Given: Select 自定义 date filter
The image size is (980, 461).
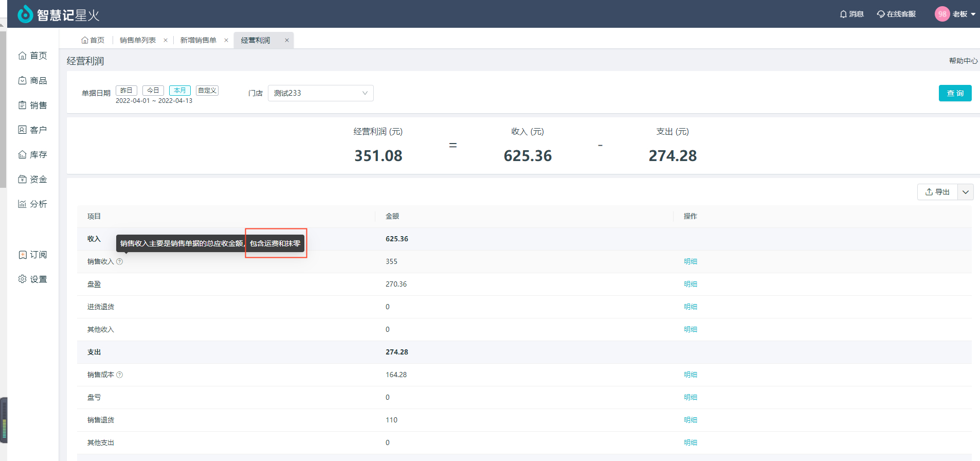Looking at the screenshot, I should [207, 91].
